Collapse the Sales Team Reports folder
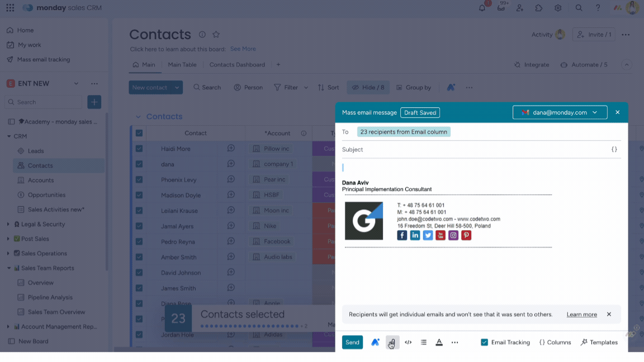Image resolution: width=644 pixels, height=362 pixels. tap(9, 268)
